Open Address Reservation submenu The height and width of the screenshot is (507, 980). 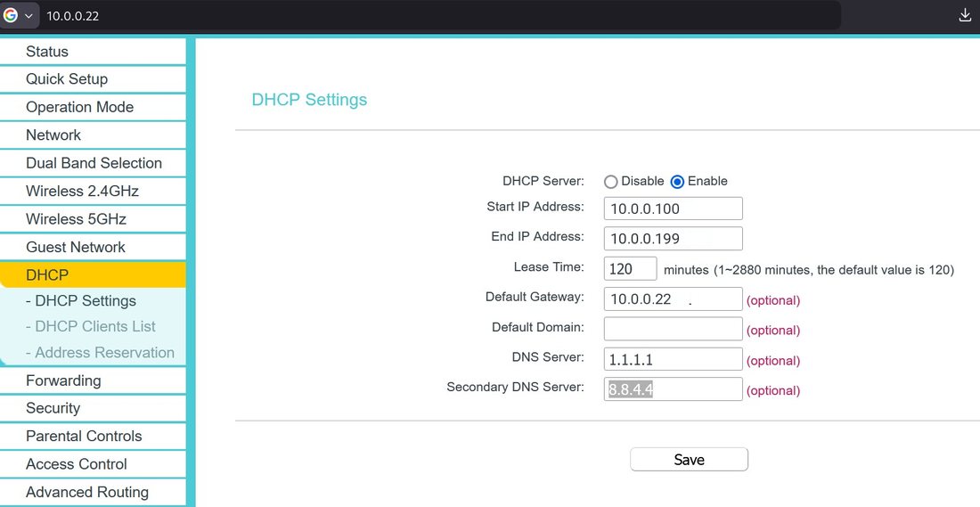tap(100, 353)
